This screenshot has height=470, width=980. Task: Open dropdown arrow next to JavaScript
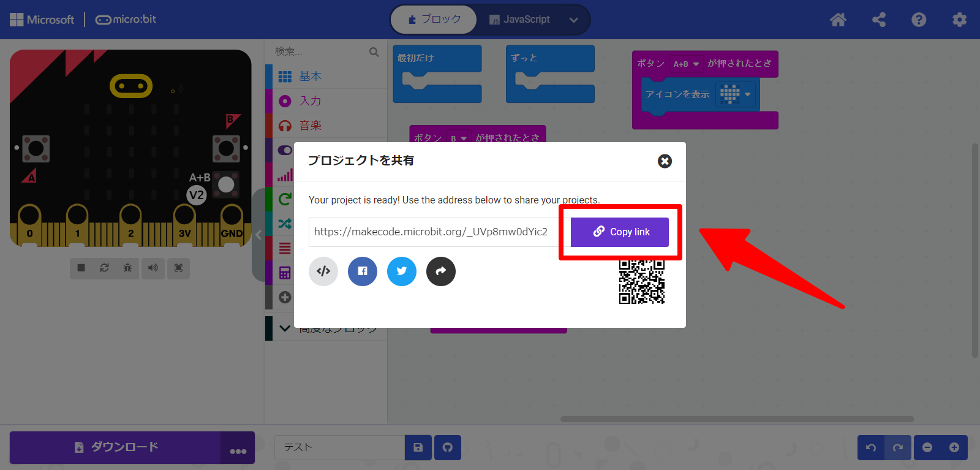click(574, 20)
